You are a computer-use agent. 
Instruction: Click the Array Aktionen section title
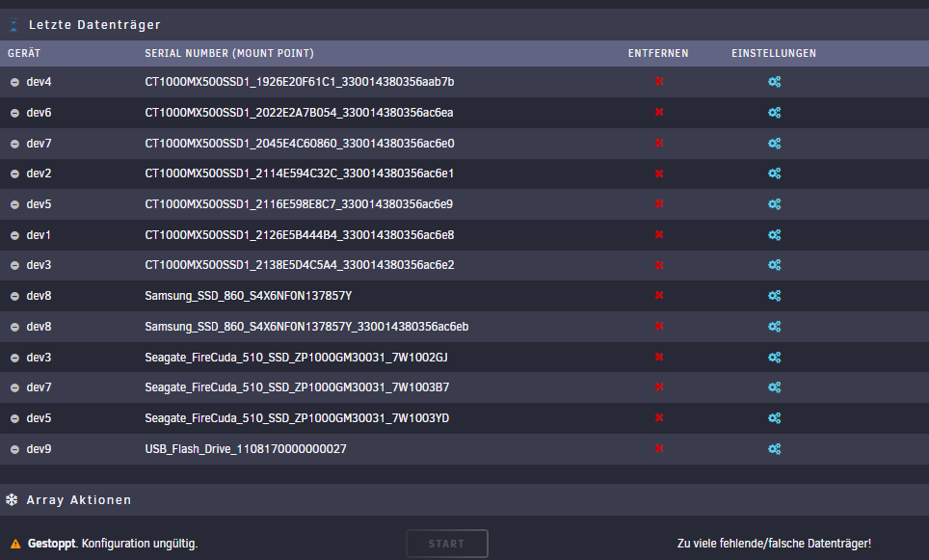[x=79, y=500]
